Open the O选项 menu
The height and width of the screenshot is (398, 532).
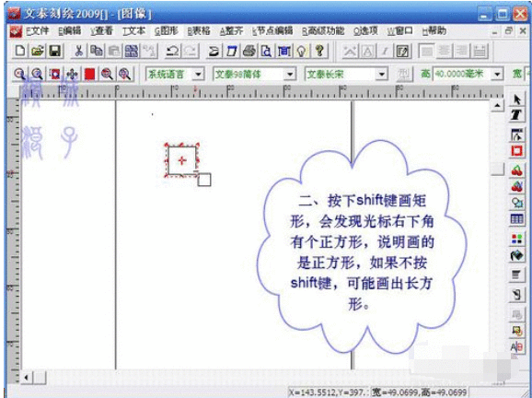click(365, 31)
